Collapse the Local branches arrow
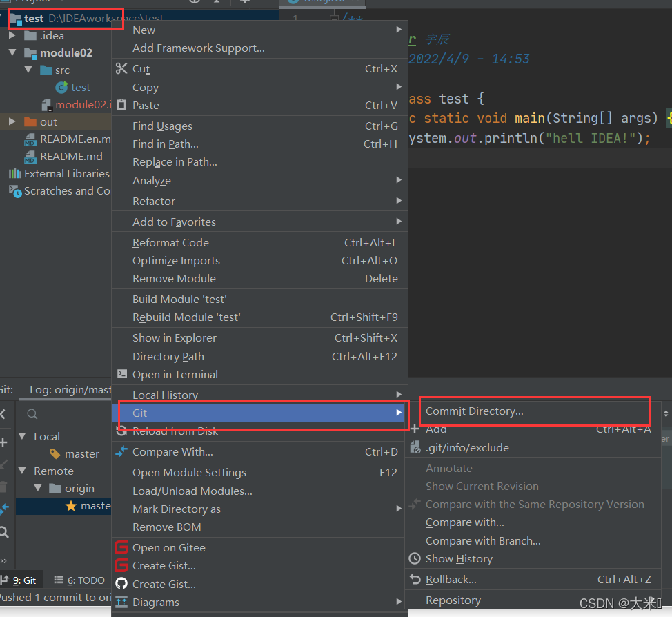The width and height of the screenshot is (672, 617). click(22, 436)
